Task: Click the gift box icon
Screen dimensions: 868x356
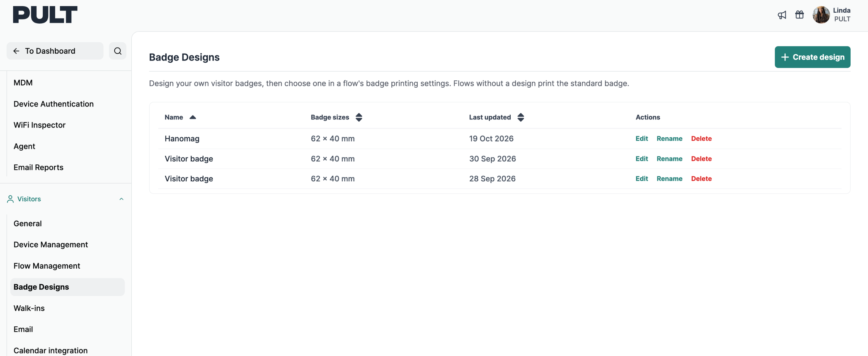Action: pyautogui.click(x=800, y=14)
